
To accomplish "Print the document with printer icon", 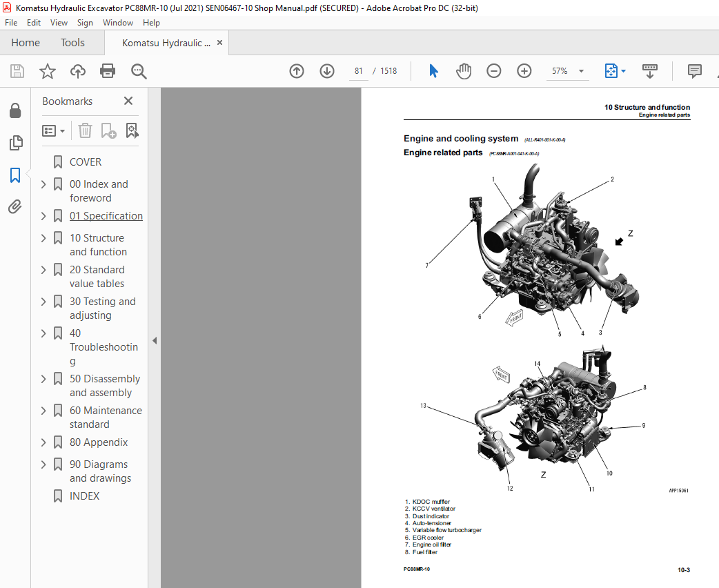I will pos(108,71).
